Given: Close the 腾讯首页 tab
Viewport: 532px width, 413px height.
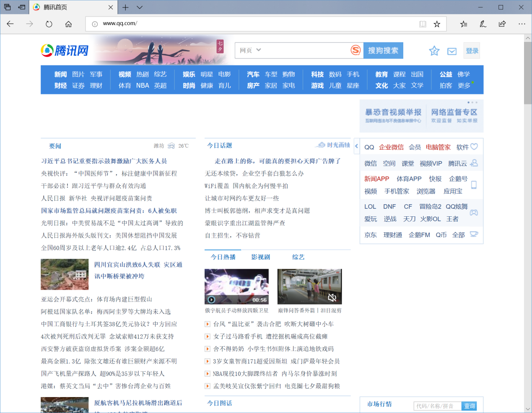Looking at the screenshot, I should tap(111, 7).
